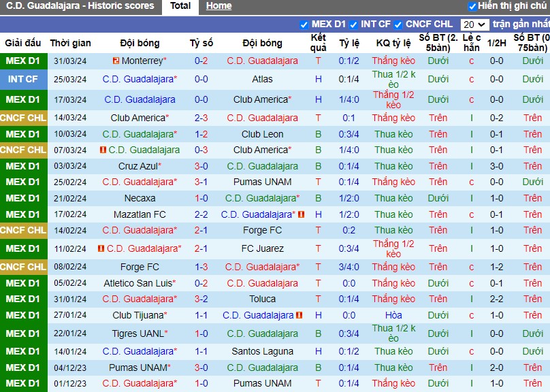This screenshot has width=550, height=392.
Task: Open the 20 recent matches dropdown
Action: click(x=474, y=24)
